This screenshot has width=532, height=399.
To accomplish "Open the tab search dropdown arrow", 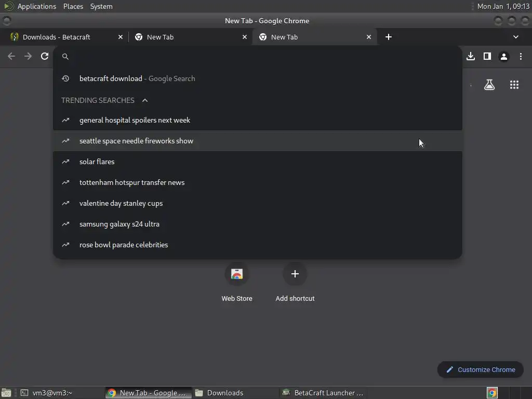I will [x=516, y=37].
